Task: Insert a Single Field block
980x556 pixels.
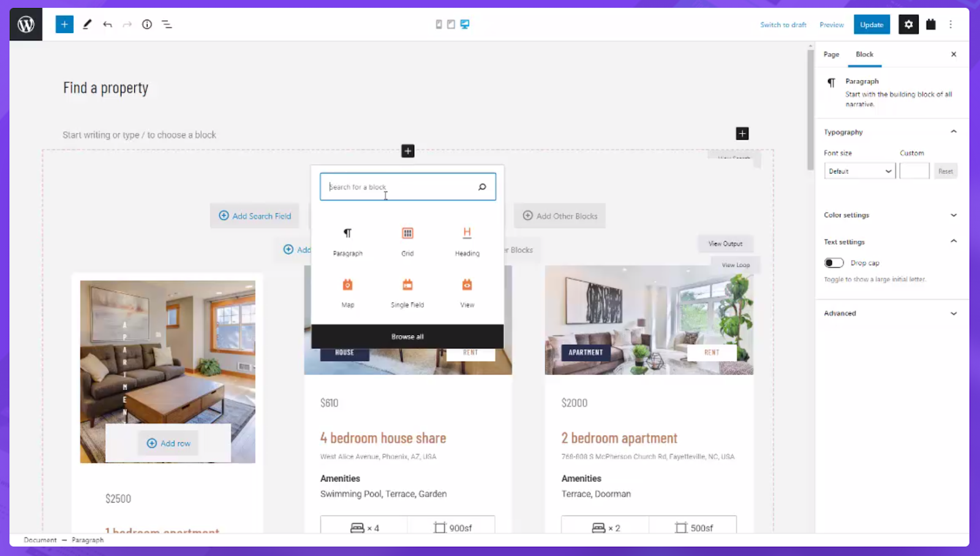Action: (x=407, y=293)
